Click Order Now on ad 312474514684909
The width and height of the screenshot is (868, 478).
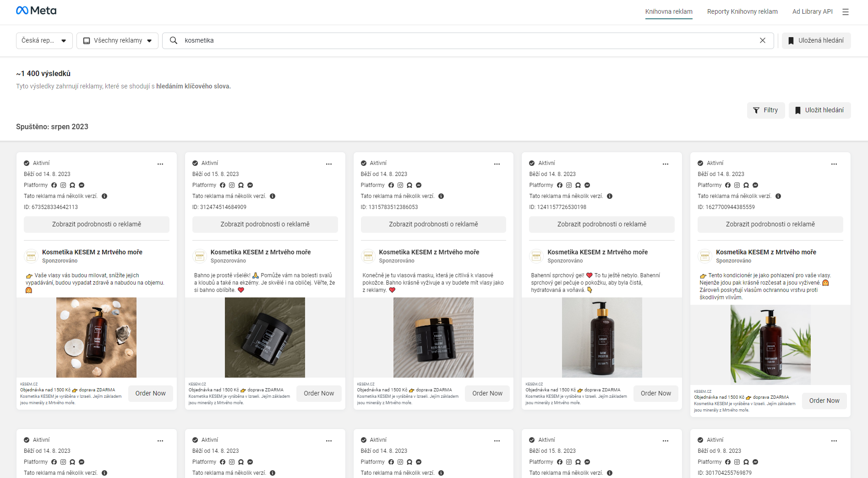[319, 393]
